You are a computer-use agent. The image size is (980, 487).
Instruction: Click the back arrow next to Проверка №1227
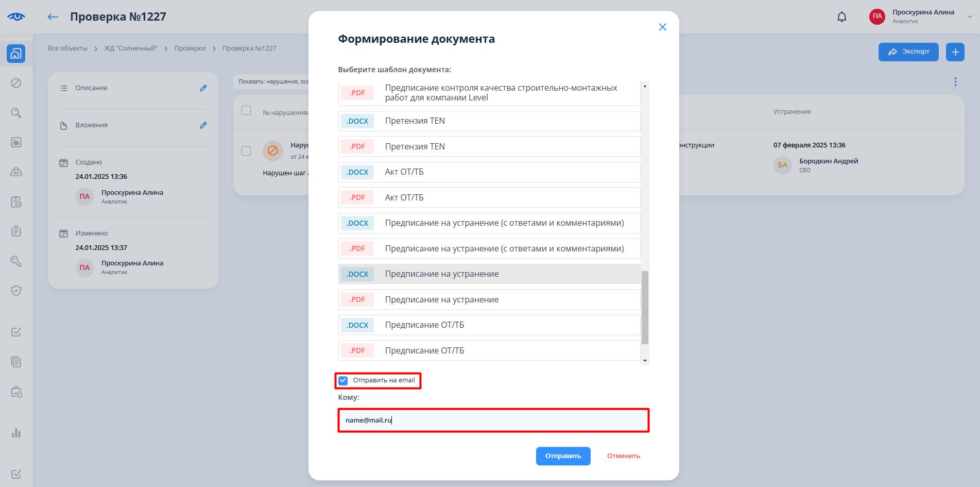[x=53, y=17]
